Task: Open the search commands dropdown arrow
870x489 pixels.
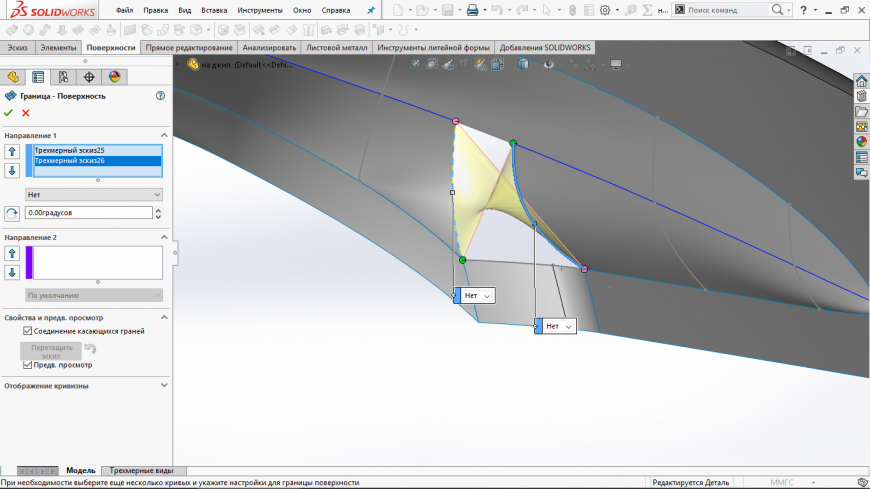Action: [788, 10]
